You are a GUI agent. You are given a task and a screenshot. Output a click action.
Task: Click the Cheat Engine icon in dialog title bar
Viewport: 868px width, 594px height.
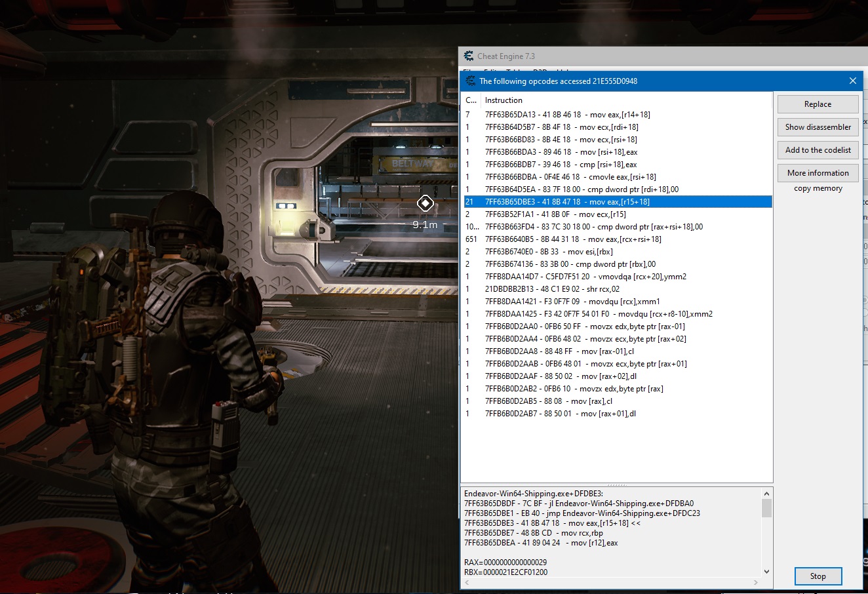470,81
